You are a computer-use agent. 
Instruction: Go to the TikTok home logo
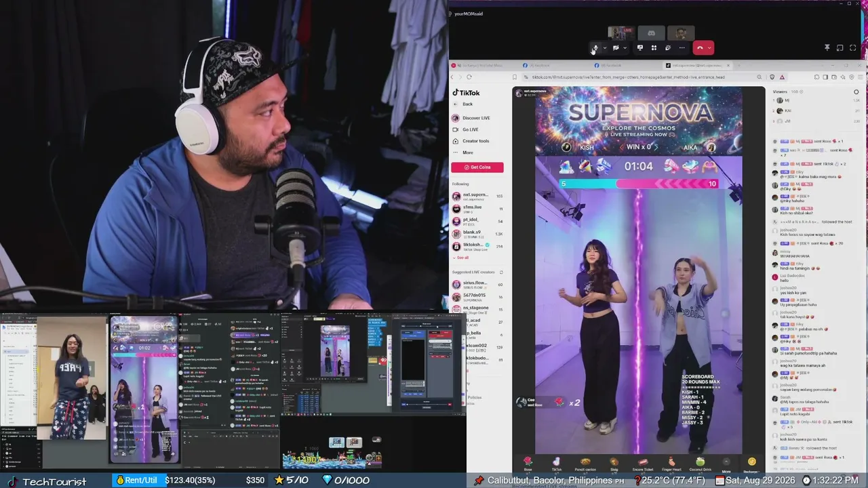coord(467,93)
